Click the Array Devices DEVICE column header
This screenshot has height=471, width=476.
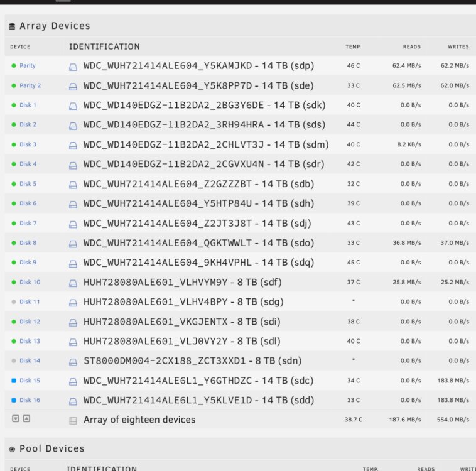click(x=20, y=46)
